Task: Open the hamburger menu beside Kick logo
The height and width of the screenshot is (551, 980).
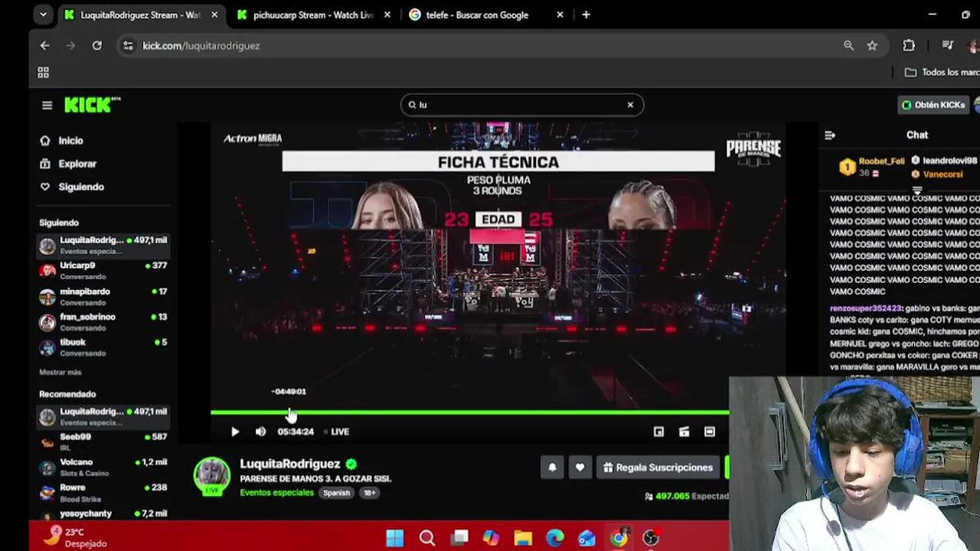Action: coord(47,106)
